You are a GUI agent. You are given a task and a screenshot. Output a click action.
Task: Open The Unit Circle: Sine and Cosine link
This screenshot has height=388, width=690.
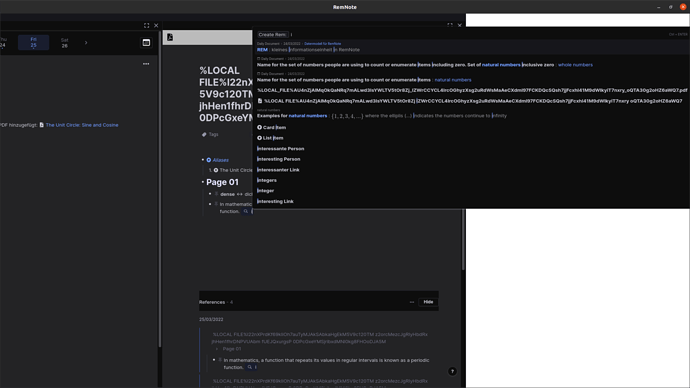pyautogui.click(x=82, y=125)
